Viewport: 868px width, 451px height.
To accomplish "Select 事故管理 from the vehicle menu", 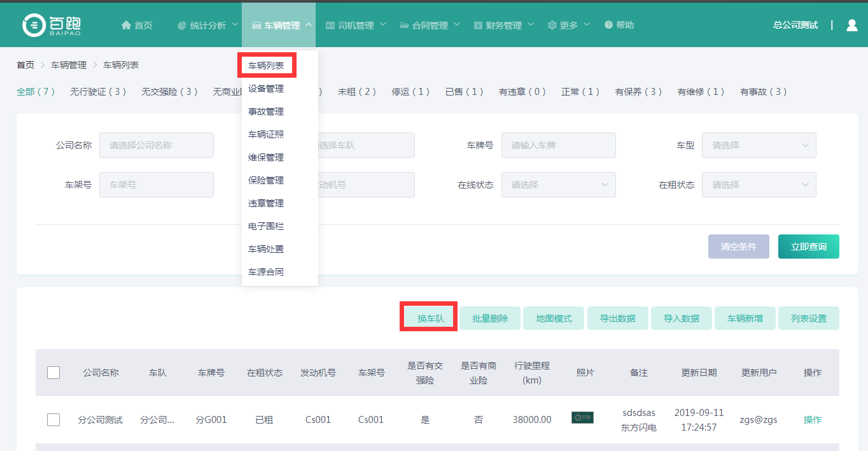I will coord(266,111).
